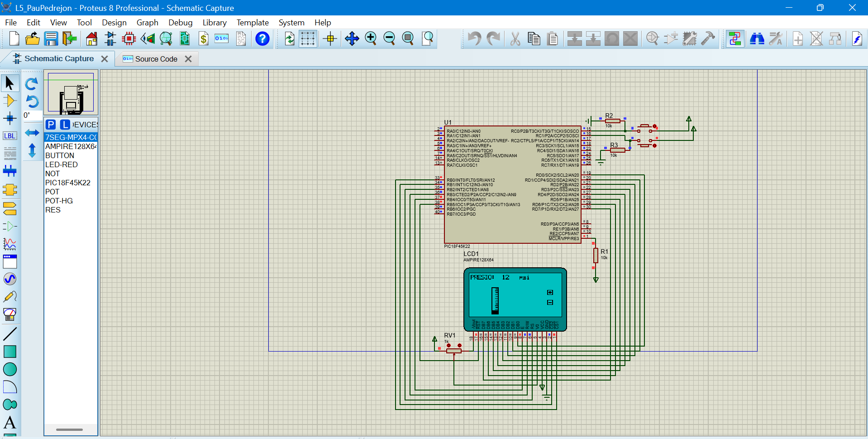Select the Graph Mode tool
Screen dimensions: 868x439
point(10,244)
